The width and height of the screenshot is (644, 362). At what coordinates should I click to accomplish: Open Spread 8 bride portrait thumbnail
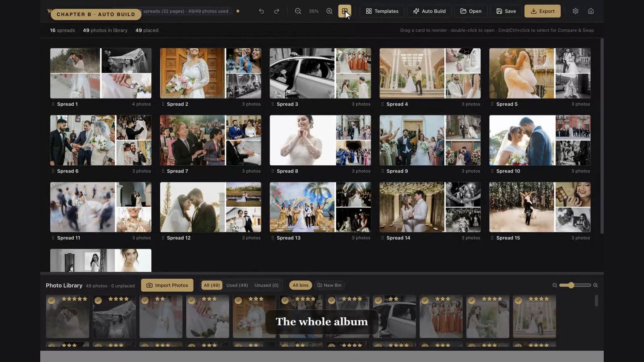(302, 140)
